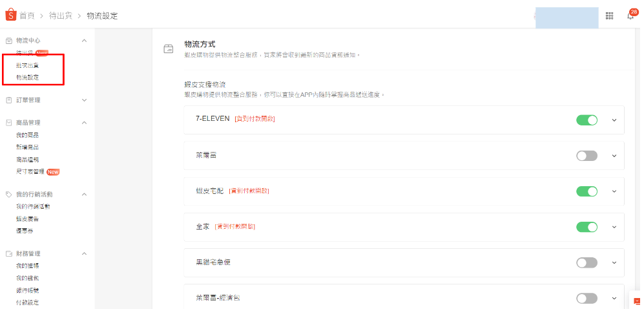The image size is (644, 309).
Task: Enable the 萊爾富 shipping toggle
Action: click(587, 156)
